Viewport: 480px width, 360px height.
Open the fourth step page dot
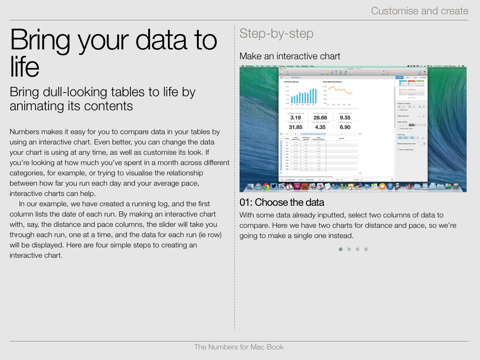(366, 249)
